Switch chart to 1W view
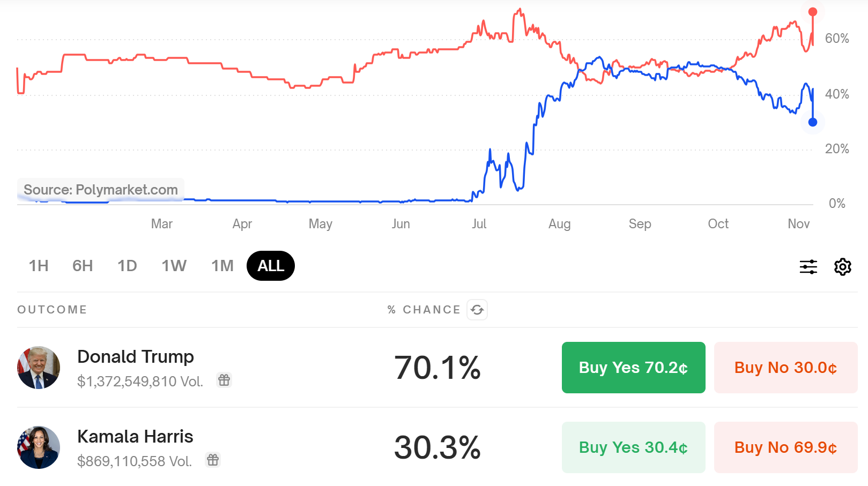 (173, 265)
